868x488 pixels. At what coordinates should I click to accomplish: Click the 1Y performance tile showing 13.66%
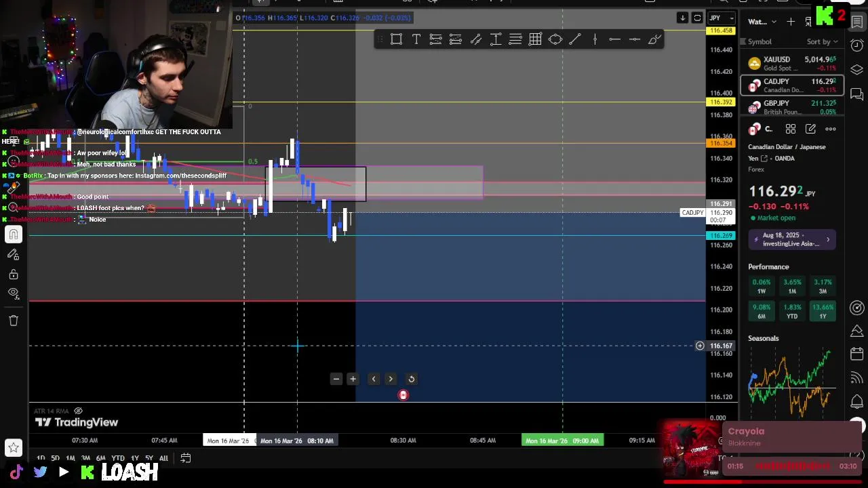point(823,311)
